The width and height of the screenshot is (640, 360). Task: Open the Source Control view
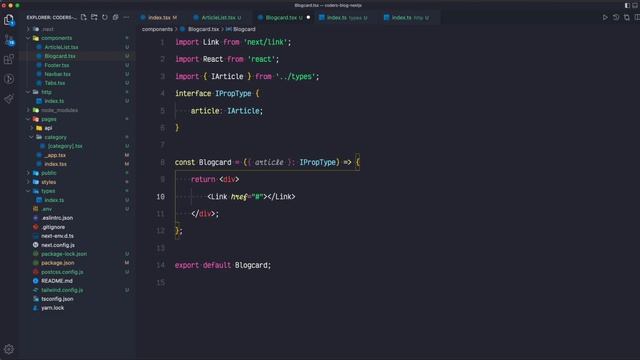click(9, 40)
